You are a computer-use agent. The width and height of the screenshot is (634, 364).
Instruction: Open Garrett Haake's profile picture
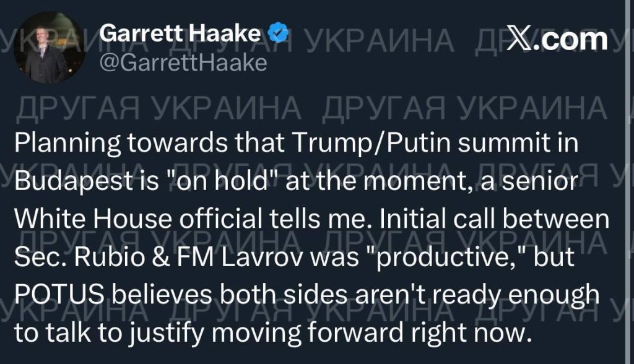pos(49,48)
